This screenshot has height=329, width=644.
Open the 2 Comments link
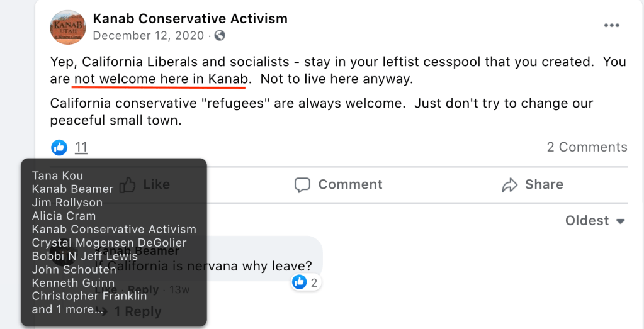587,147
